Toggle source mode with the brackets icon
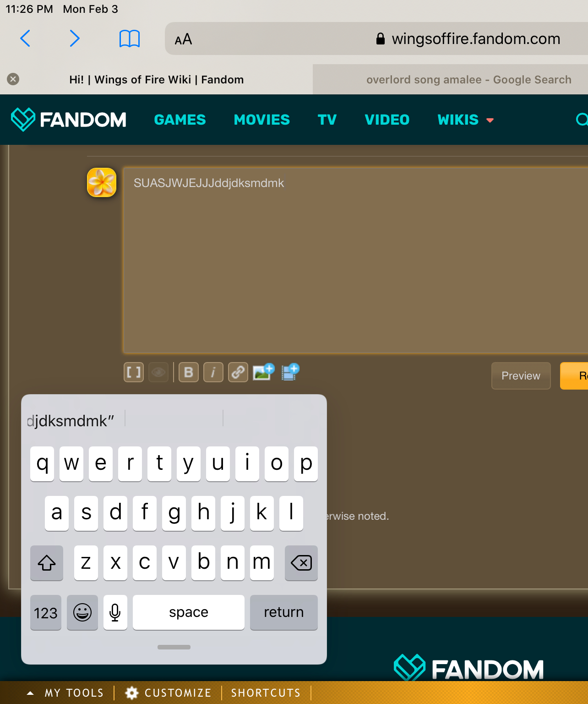The width and height of the screenshot is (588, 704). [x=134, y=372]
